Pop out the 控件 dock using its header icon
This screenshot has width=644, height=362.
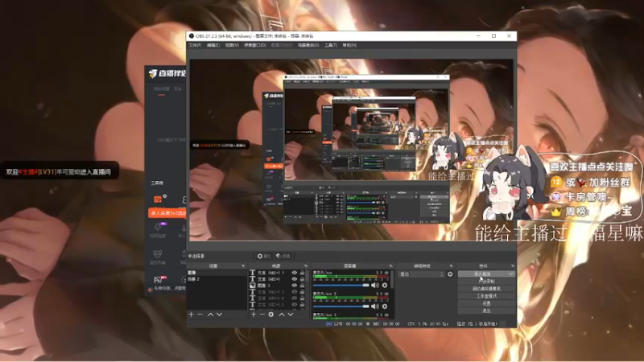[512, 266]
